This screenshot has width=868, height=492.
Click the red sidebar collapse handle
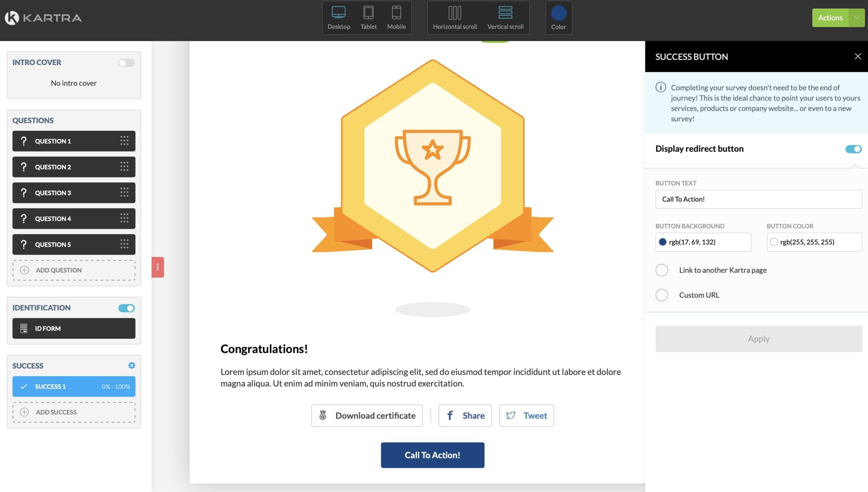tap(158, 267)
